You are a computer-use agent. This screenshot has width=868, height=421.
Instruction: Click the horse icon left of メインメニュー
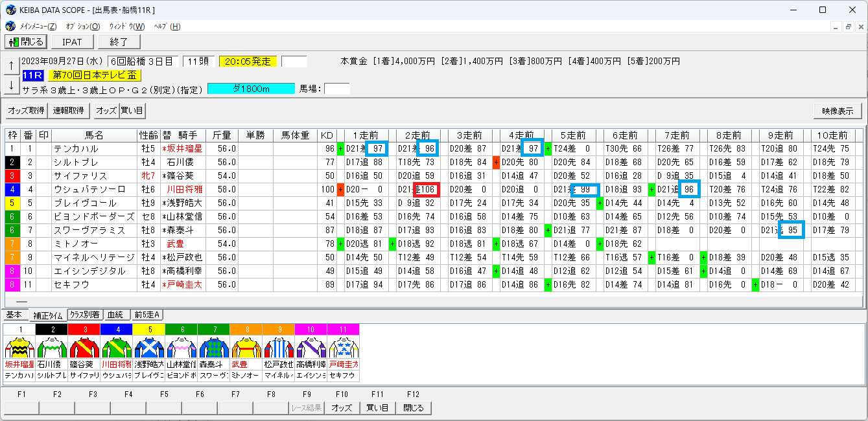(10, 27)
